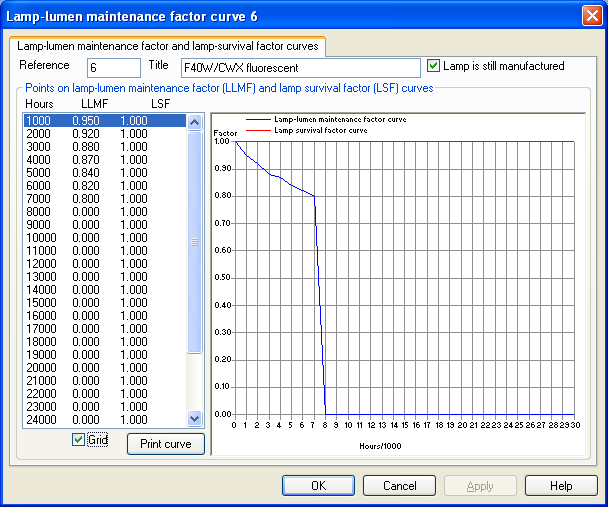The width and height of the screenshot is (608, 507).
Task: Open the lamp-lumen maintenance factor curves tab
Action: 168,46
